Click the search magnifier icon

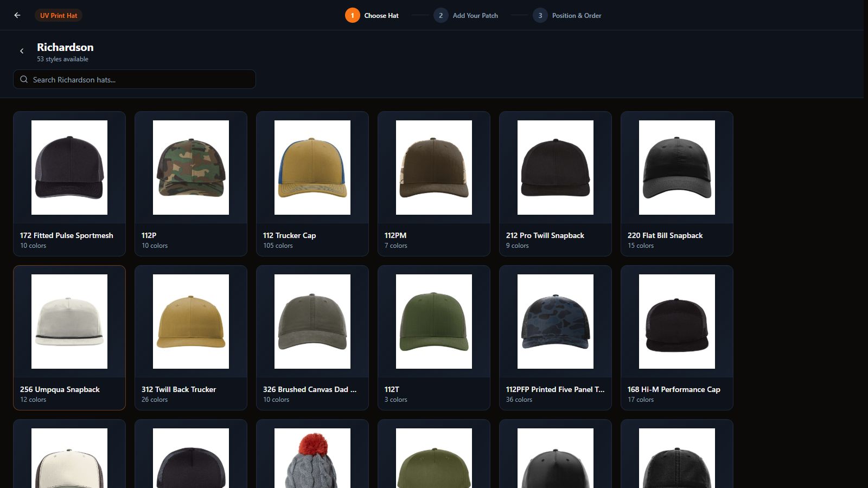coord(24,79)
